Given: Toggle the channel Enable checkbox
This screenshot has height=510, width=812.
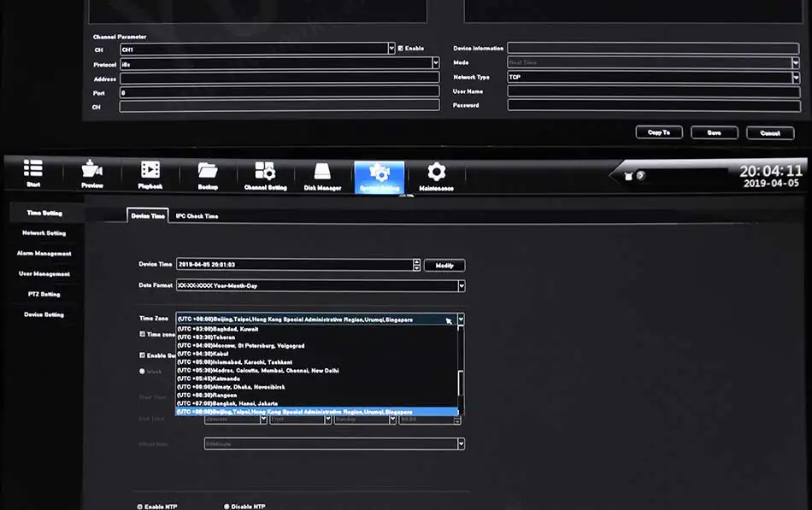Looking at the screenshot, I should [400, 48].
